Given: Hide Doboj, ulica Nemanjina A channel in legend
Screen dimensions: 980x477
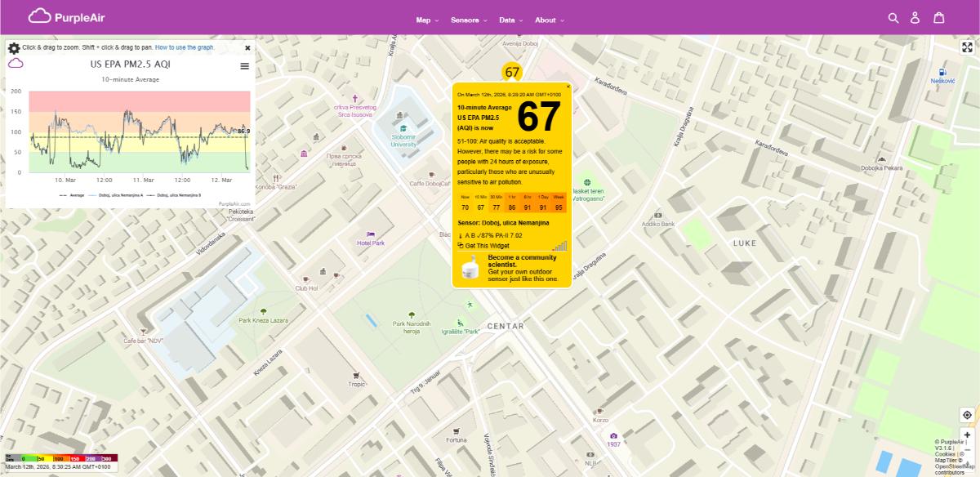Looking at the screenshot, I should (120, 195).
